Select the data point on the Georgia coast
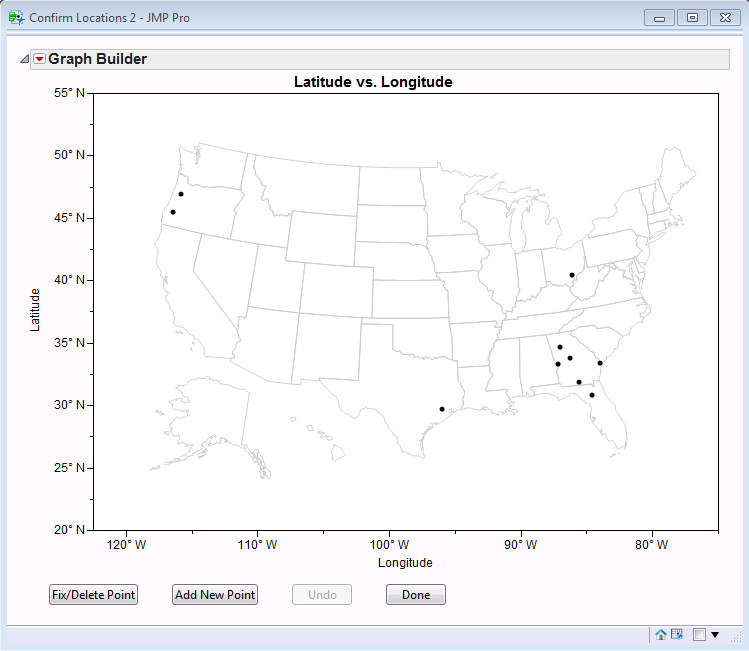The width and height of the screenshot is (749, 651). (x=600, y=363)
